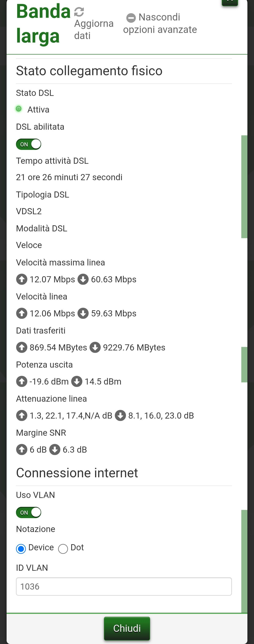Click the Banda larga heading
The width and height of the screenshot is (254, 644).
[x=43, y=23]
